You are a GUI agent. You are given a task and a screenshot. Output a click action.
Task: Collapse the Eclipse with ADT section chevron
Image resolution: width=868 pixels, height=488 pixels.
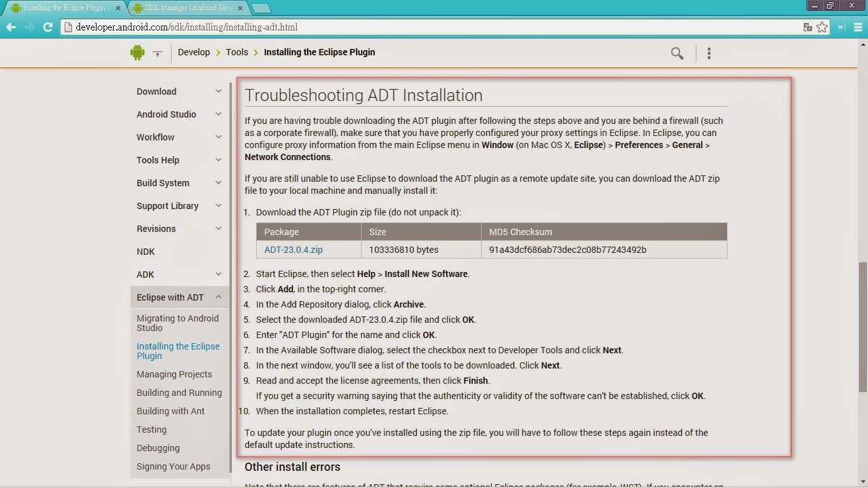pos(219,297)
